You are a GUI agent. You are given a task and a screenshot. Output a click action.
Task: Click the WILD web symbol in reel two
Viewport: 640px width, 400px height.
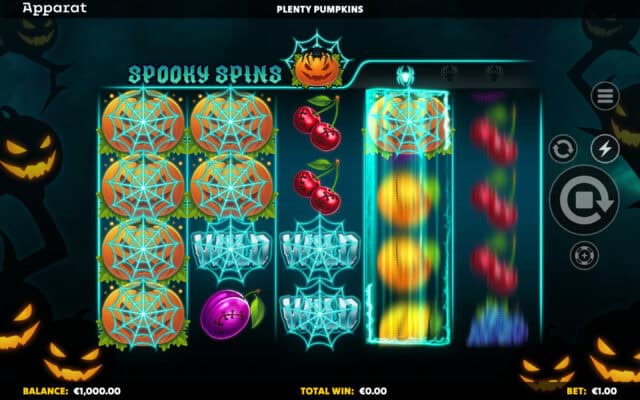click(x=231, y=249)
